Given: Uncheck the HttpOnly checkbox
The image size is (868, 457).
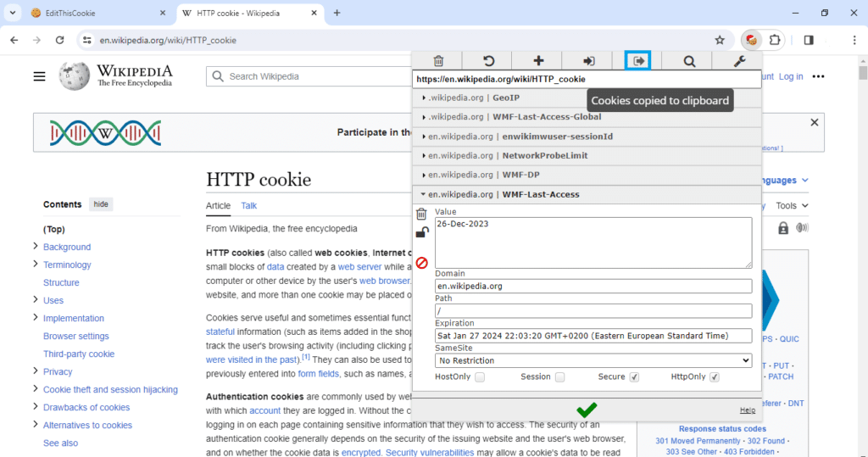Looking at the screenshot, I should pos(715,377).
